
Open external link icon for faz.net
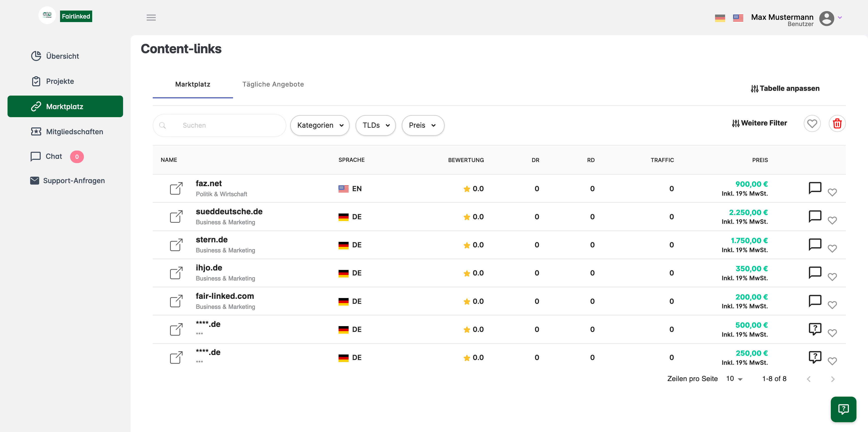(176, 188)
